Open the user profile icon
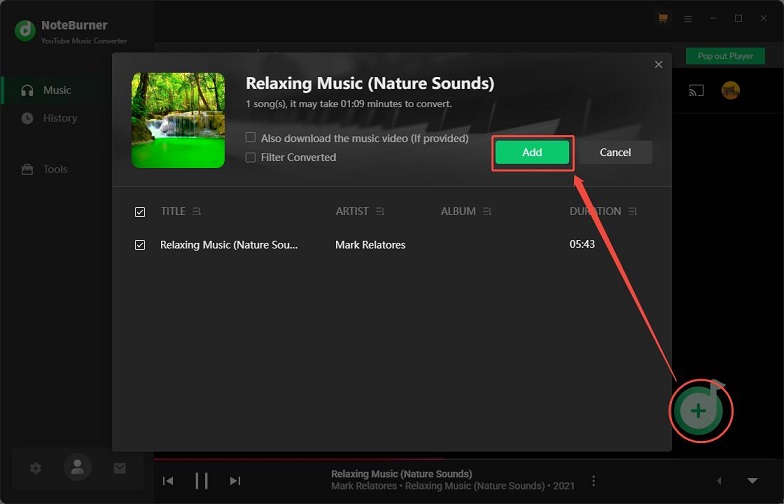 coord(78,468)
